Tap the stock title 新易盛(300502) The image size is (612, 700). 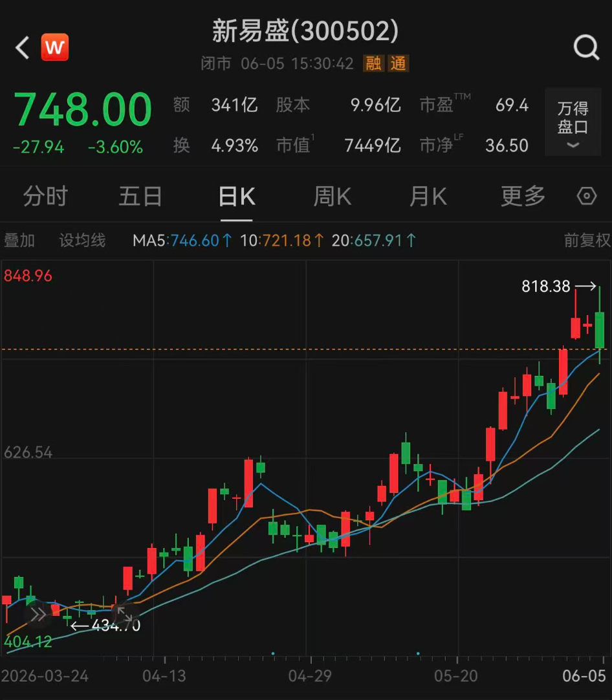(305, 31)
